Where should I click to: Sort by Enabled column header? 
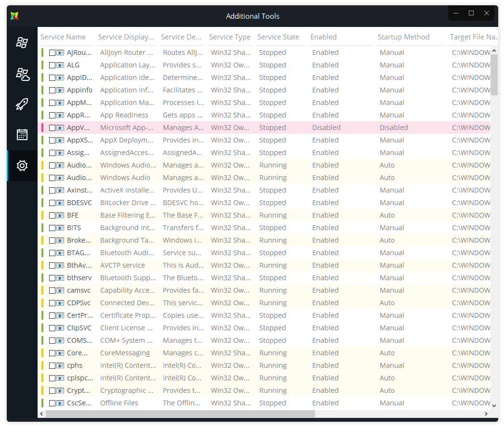click(323, 37)
